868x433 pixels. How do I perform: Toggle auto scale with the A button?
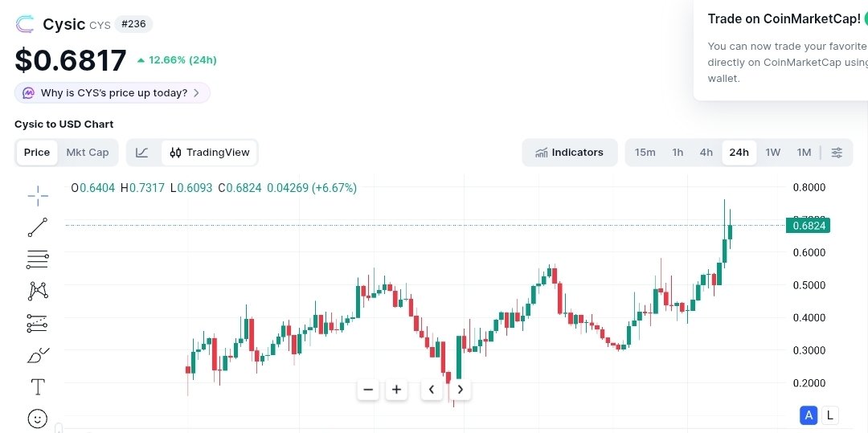coord(809,415)
